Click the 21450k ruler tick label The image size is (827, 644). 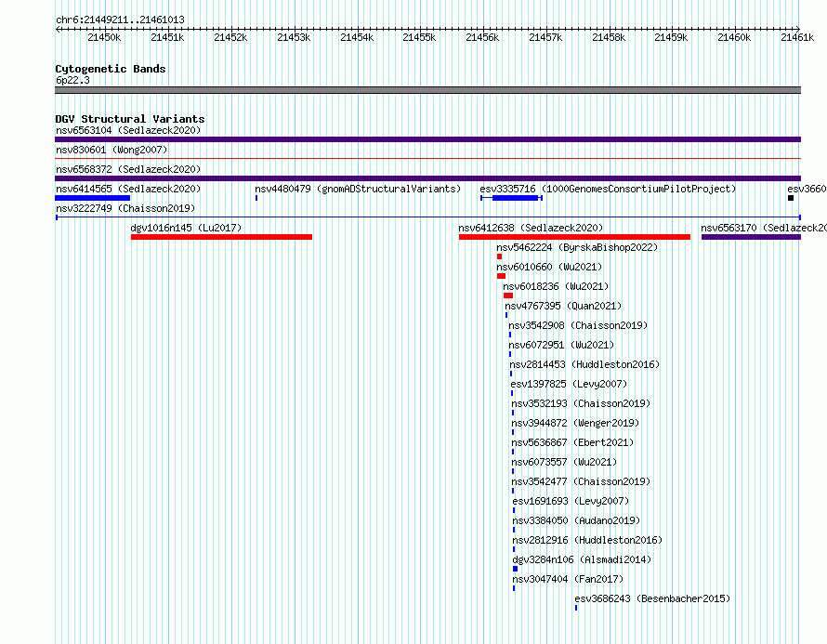(104, 37)
